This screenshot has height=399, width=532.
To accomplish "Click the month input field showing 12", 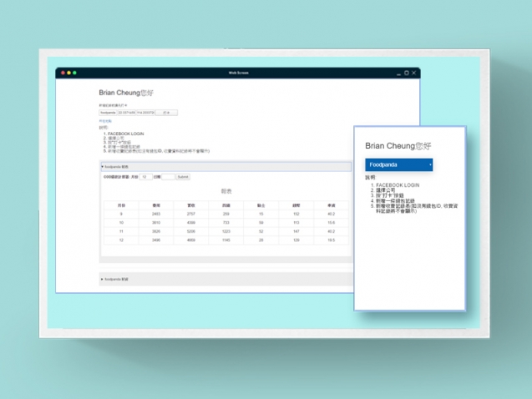I will [146, 177].
